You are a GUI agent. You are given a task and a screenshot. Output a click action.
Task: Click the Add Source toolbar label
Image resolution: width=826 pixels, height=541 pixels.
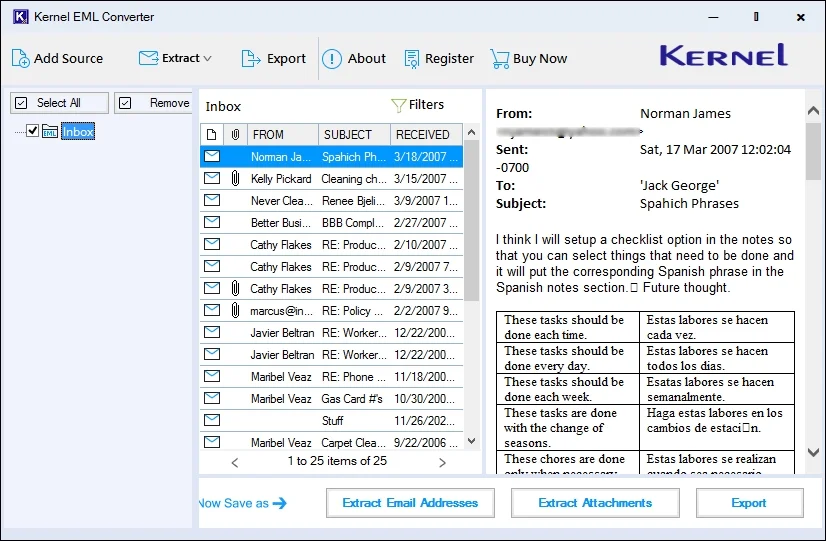(x=68, y=58)
